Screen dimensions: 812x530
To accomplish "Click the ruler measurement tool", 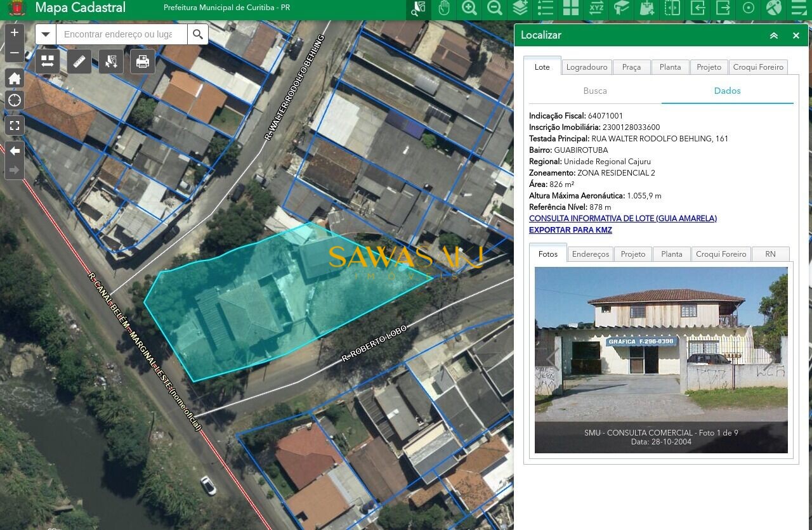I will pos(79,61).
